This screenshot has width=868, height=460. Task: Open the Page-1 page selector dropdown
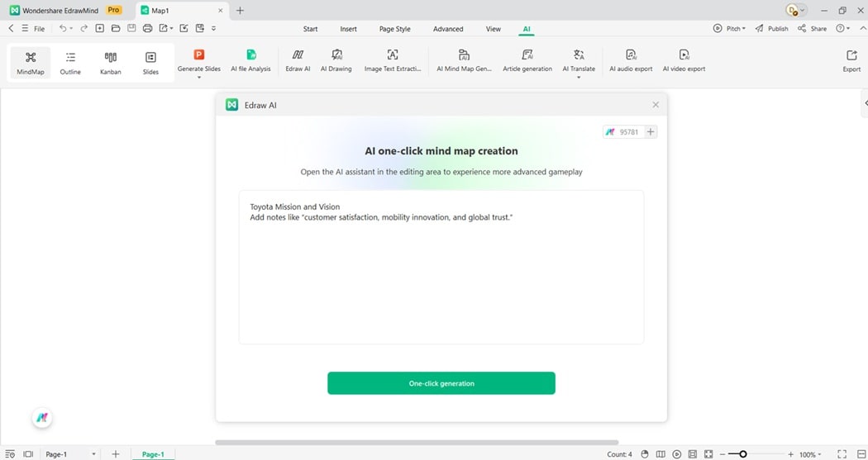(x=93, y=454)
